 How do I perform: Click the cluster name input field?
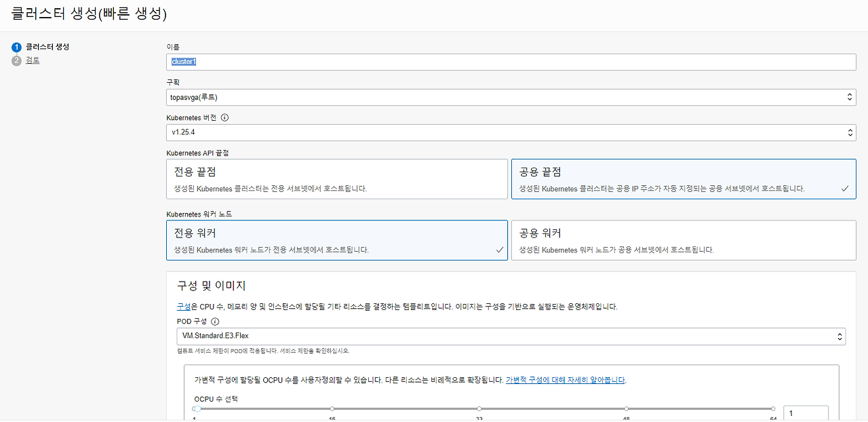(x=511, y=62)
